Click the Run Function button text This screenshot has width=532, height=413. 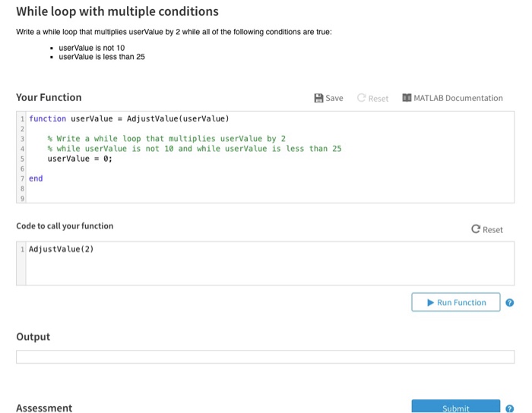click(x=461, y=302)
